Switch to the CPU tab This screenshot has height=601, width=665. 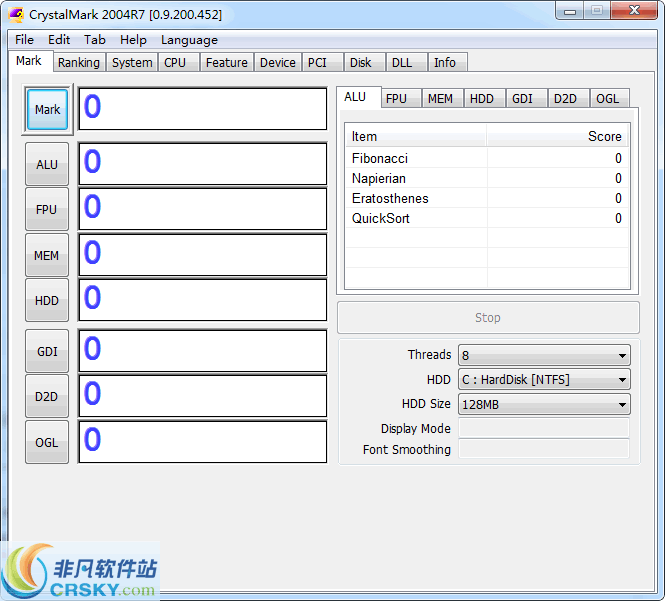click(x=179, y=62)
